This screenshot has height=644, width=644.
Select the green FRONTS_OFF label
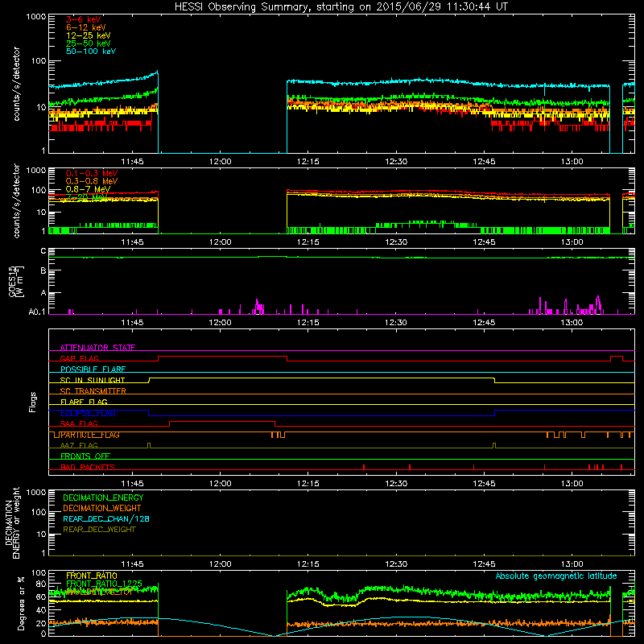tap(85, 456)
